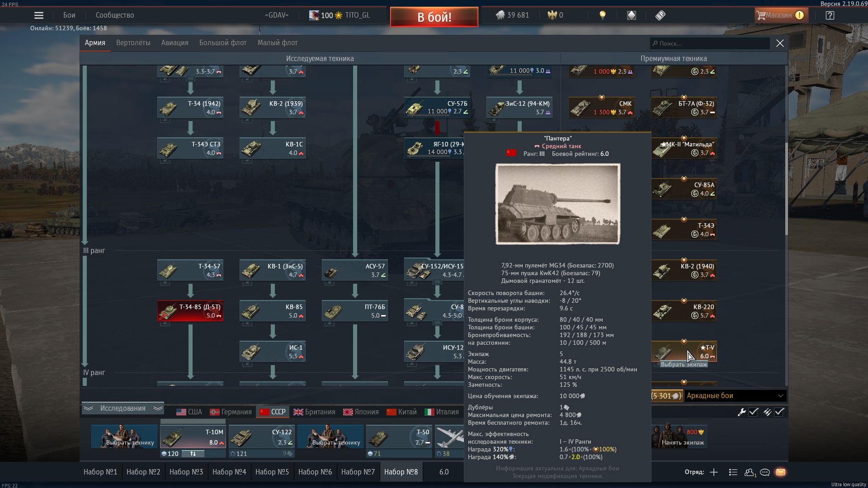Click the plus icon to invite to squad
Screen dimensions: 868x488
pos(714,472)
